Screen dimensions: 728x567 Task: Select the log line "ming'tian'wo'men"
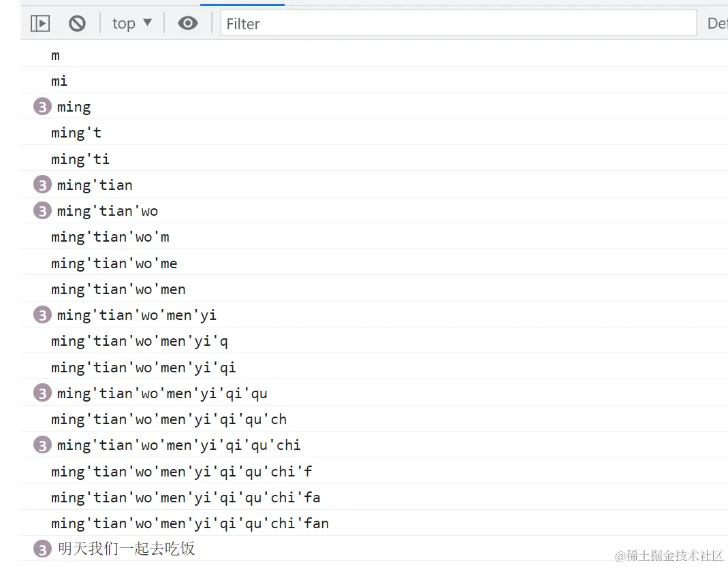pyautogui.click(x=118, y=289)
